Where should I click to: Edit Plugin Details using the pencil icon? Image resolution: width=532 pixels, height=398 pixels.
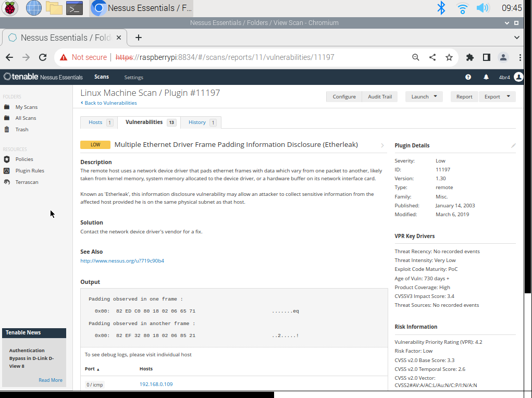(x=513, y=145)
